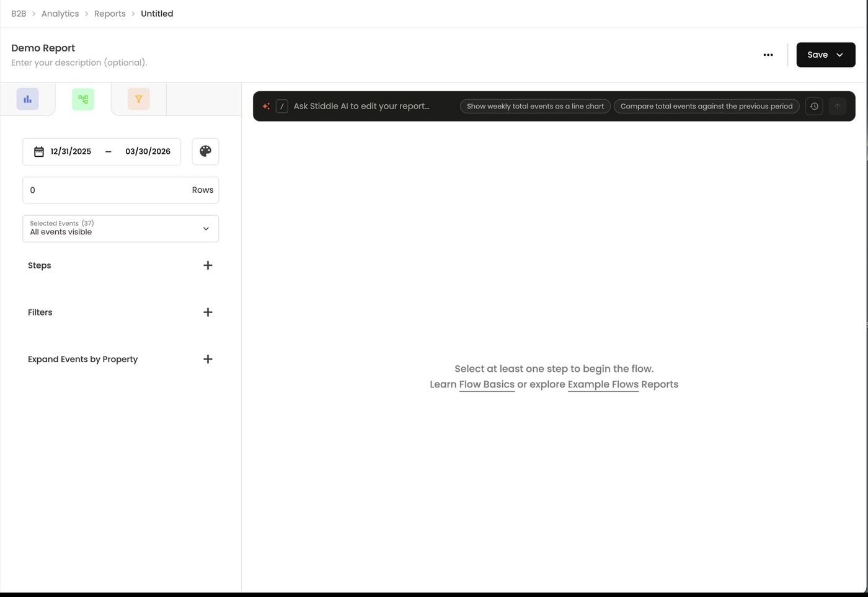
Task: Edit the report description placeholder text
Action: [79, 63]
